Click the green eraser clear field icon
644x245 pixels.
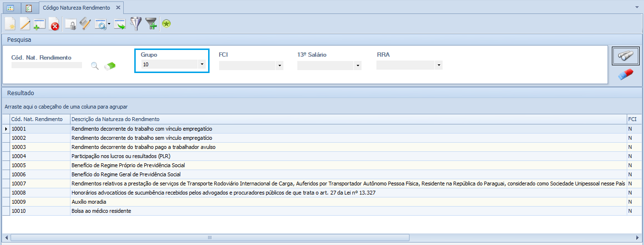pos(110,66)
